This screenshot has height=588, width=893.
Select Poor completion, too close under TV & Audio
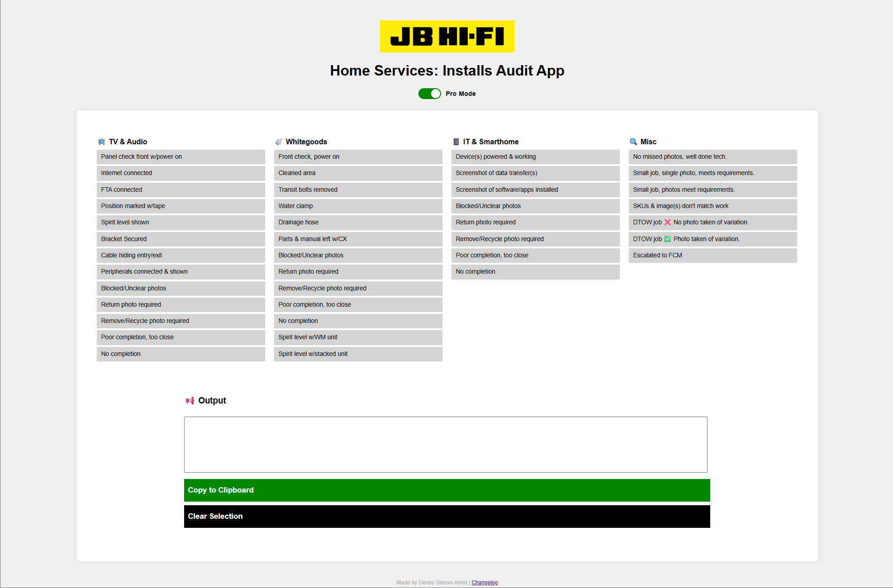coord(181,337)
